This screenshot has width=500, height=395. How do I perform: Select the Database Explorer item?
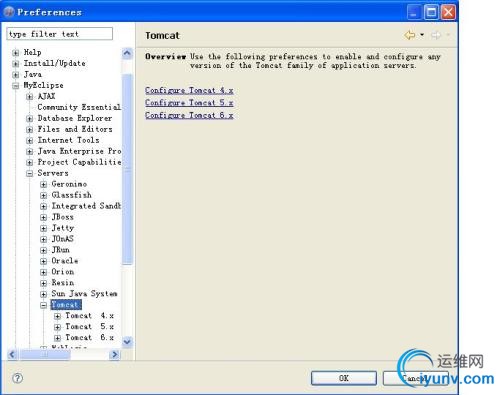point(75,118)
